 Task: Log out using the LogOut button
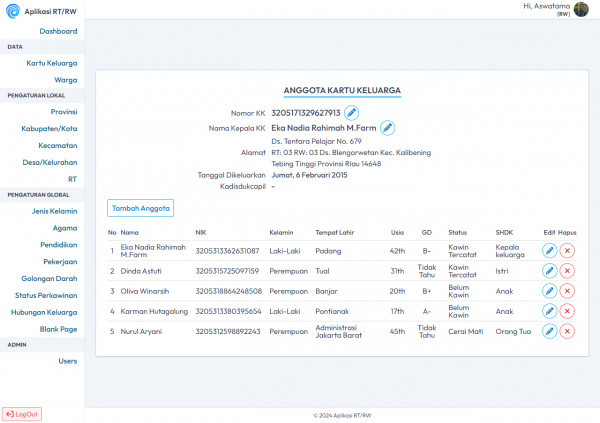[22, 414]
